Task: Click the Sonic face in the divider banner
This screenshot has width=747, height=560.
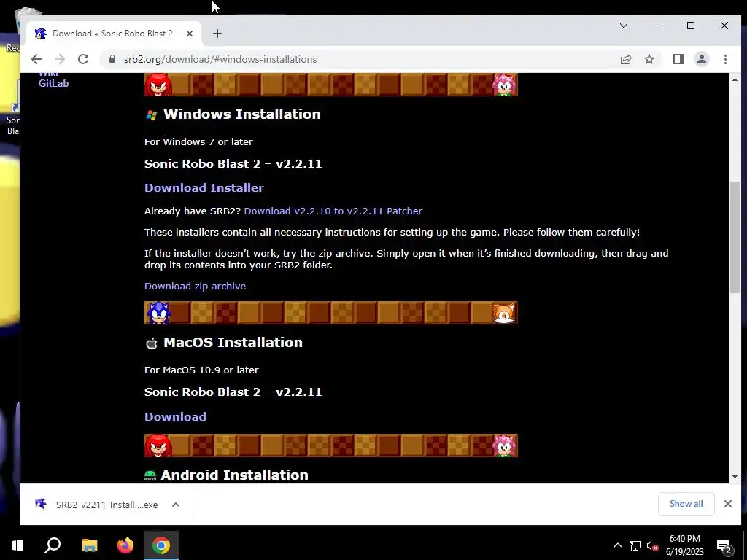Action: pos(158,313)
